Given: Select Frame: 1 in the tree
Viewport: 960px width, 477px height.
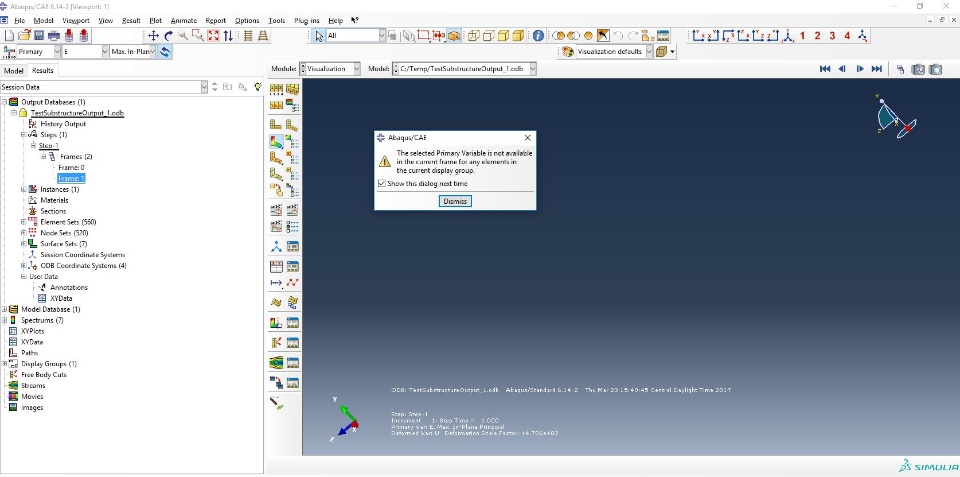Looking at the screenshot, I should click(71, 178).
